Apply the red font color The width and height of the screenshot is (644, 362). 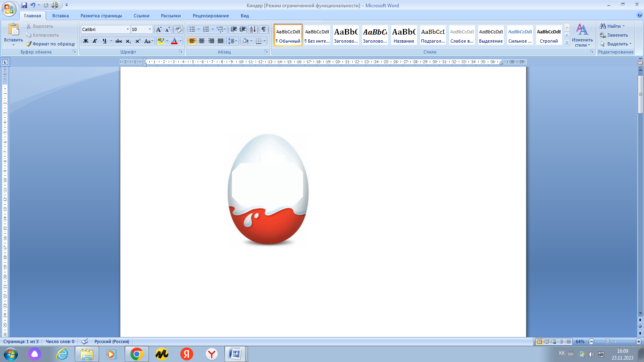174,41
